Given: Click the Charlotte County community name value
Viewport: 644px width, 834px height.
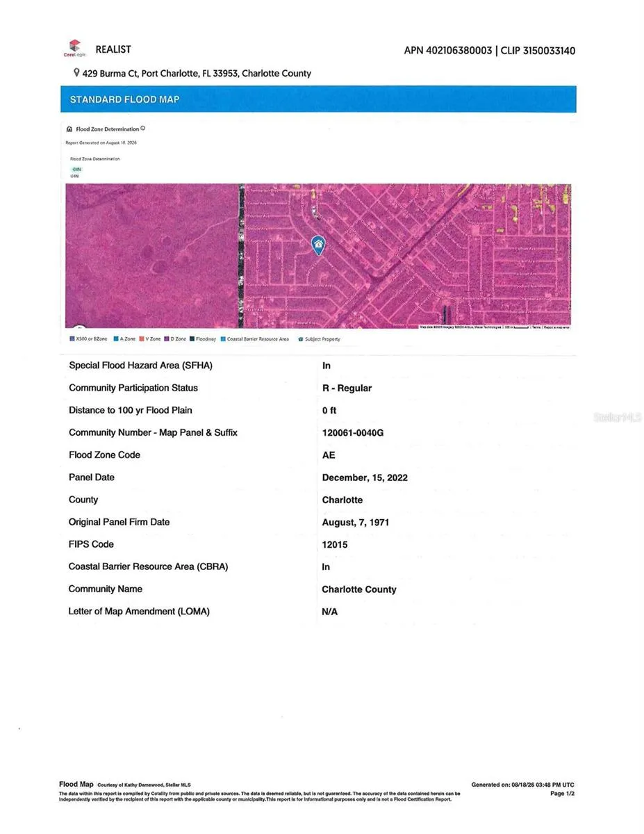Looking at the screenshot, I should tap(359, 589).
